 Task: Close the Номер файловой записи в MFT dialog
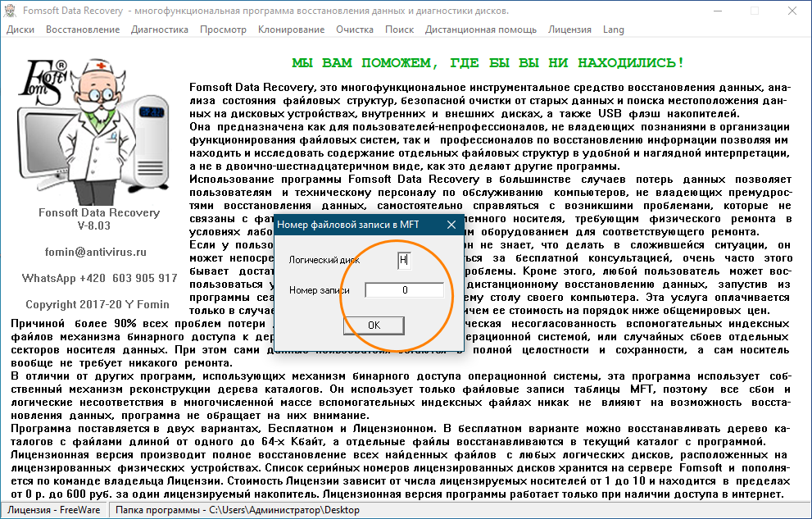450,224
